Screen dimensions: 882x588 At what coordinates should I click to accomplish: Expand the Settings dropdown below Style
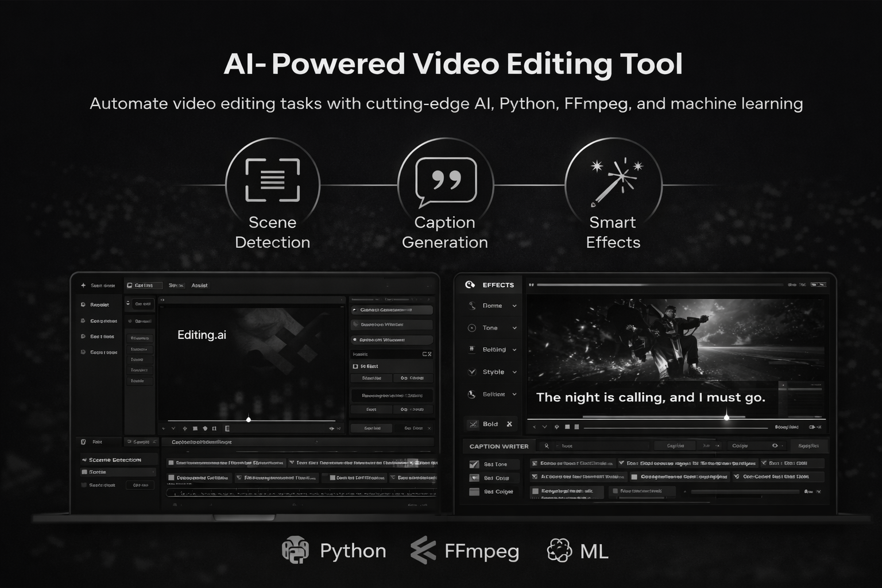pyautogui.click(x=514, y=394)
